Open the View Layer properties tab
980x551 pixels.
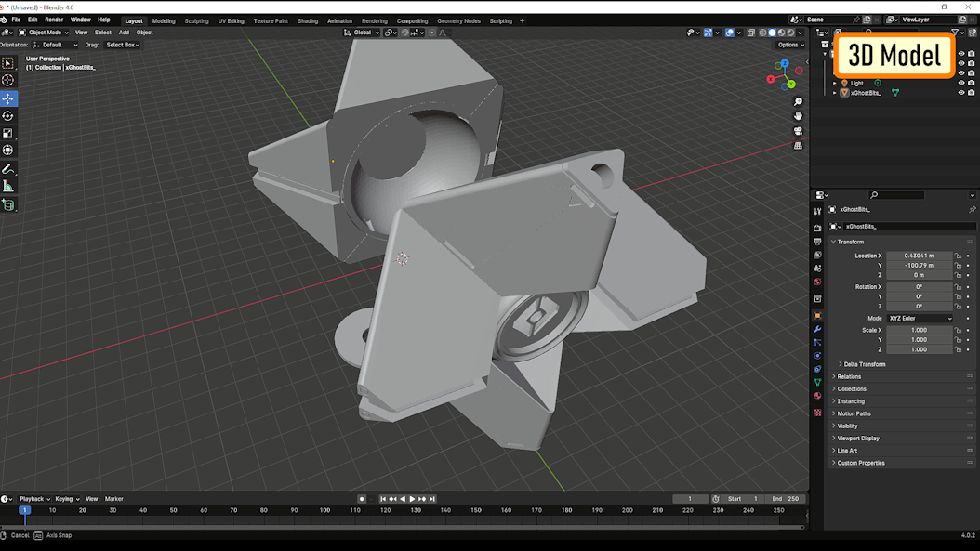[x=817, y=255]
